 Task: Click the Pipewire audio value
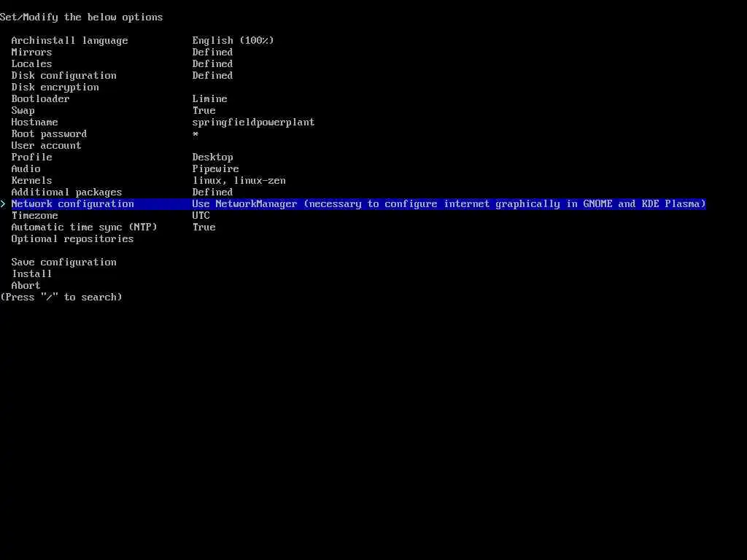(215, 168)
